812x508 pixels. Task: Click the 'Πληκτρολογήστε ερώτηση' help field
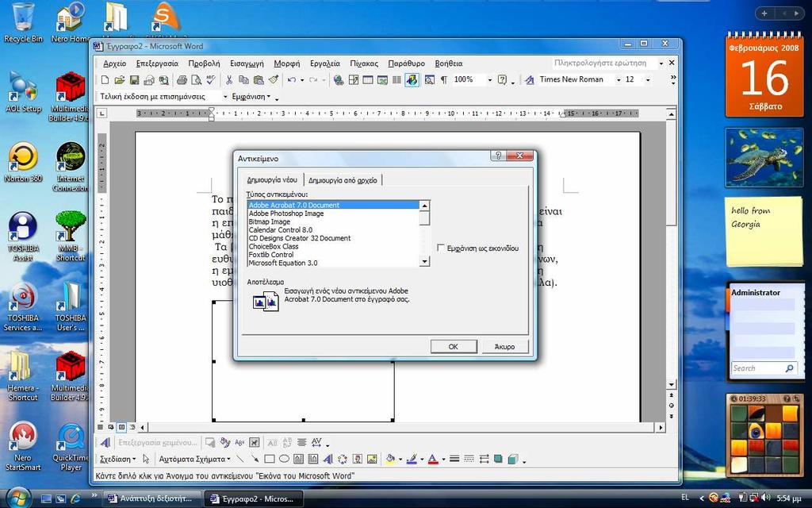(x=603, y=63)
